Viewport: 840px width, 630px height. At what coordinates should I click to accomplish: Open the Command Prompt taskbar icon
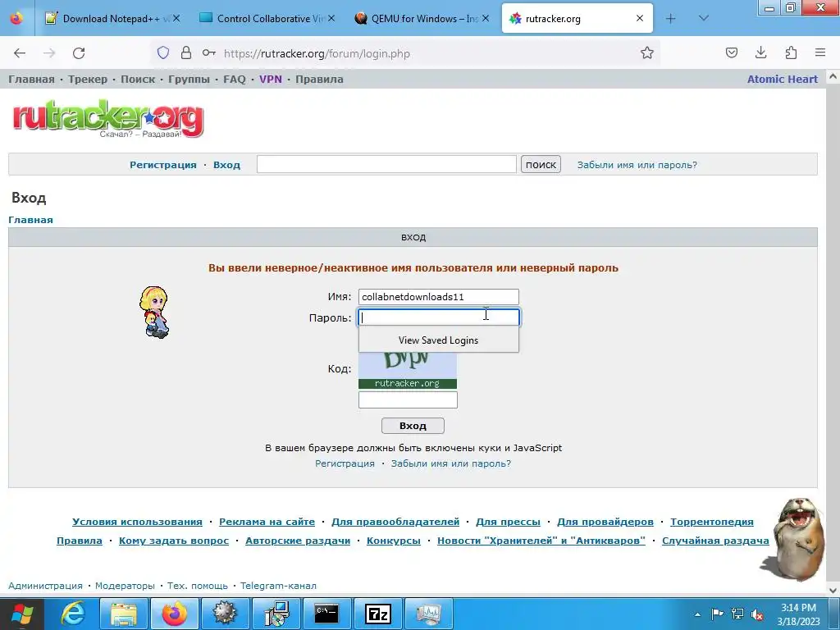(x=326, y=614)
